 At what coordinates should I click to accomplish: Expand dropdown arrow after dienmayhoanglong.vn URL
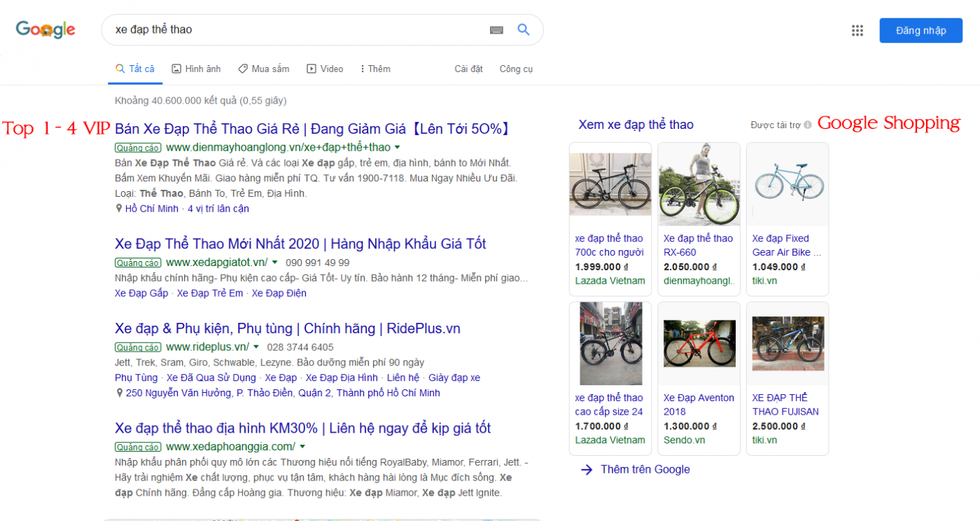[x=398, y=148]
